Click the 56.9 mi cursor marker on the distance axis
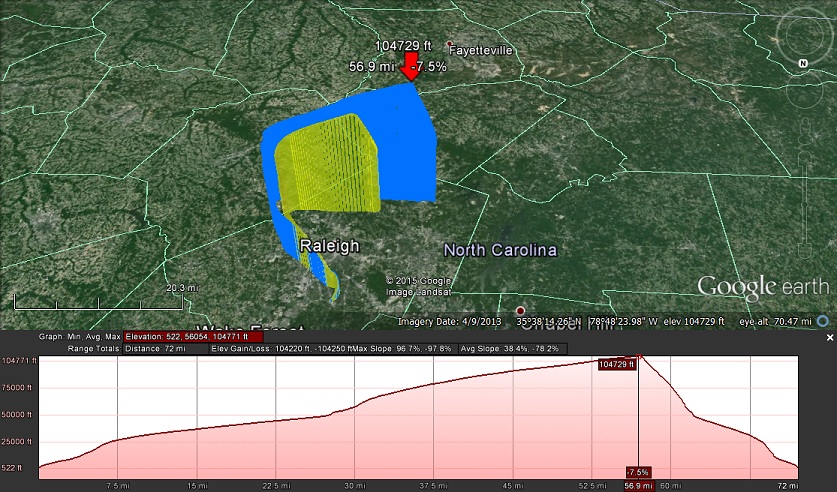This screenshot has height=492, width=837. (x=638, y=485)
